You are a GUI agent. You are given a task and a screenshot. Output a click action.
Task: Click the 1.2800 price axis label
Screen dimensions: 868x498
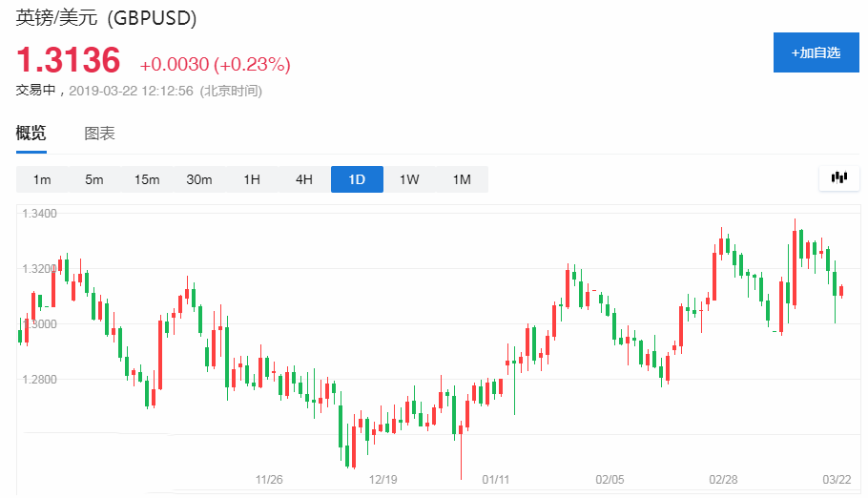pos(39,380)
